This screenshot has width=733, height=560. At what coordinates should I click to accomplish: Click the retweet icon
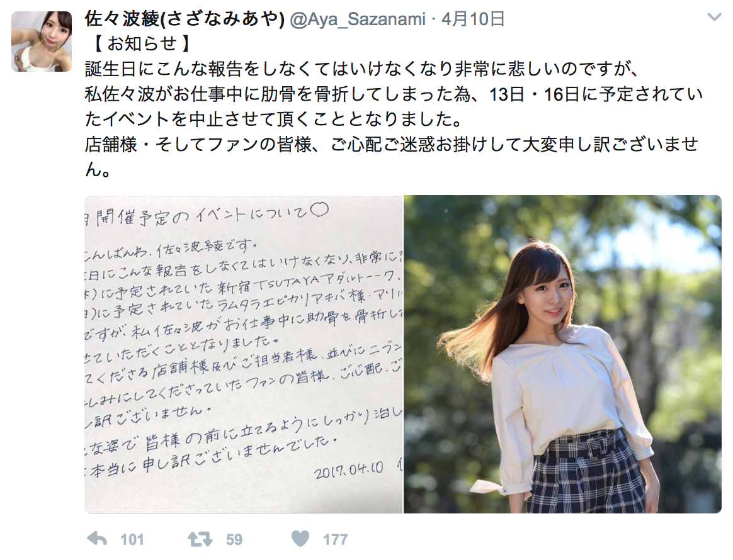200,539
